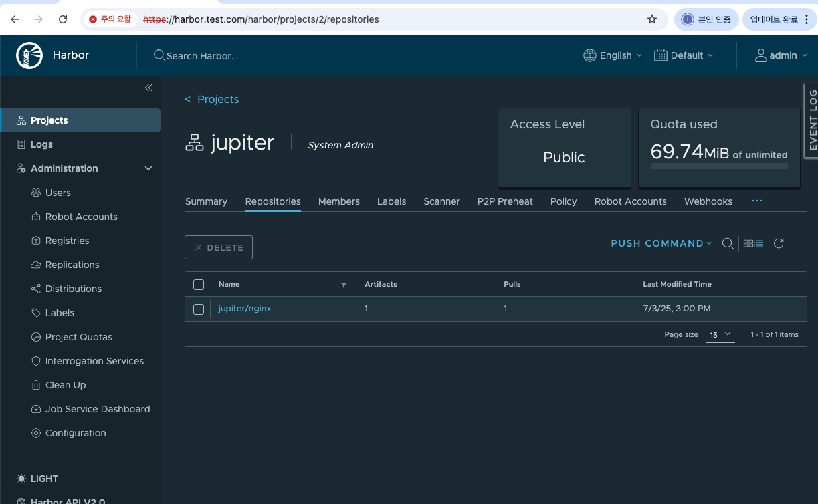Click the '7/3/25, 3:00 PM' cell
The image size is (818, 504).
click(x=676, y=309)
